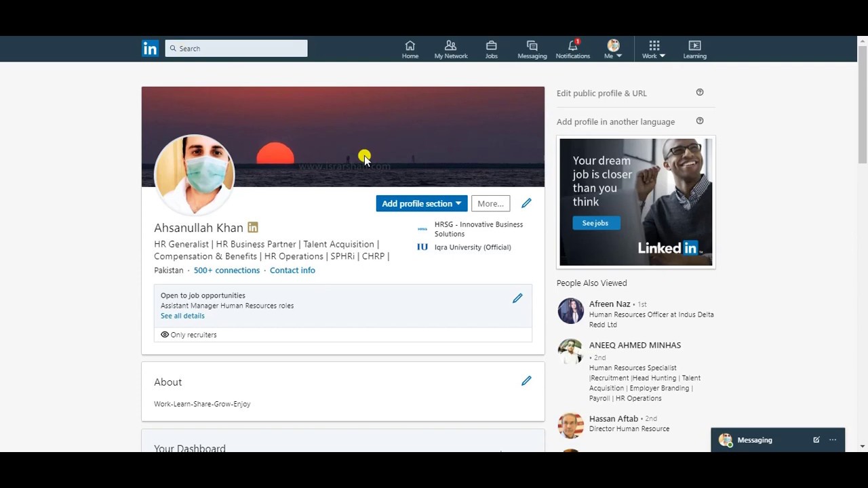Screen dimensions: 868x488
Task: Open LinkedIn Learning
Action: click(694, 49)
